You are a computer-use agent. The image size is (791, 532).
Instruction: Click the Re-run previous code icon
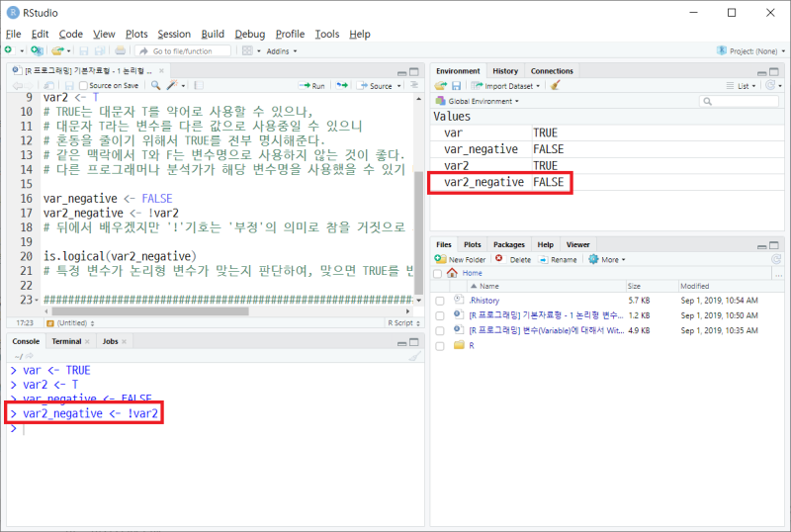(x=342, y=85)
